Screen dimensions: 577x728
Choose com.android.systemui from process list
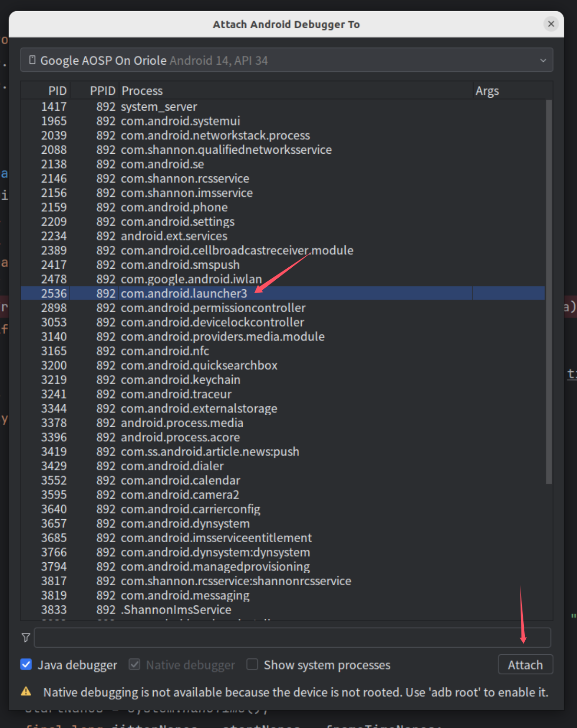click(x=180, y=121)
